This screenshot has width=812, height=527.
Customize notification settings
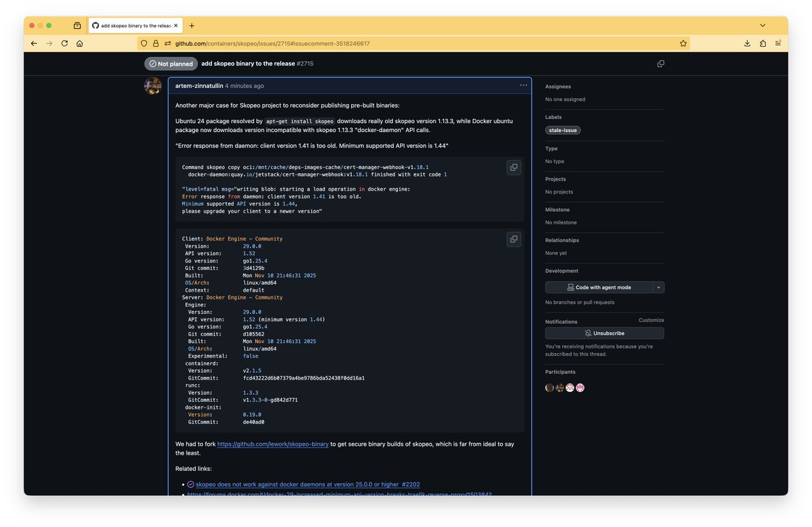[x=651, y=320]
